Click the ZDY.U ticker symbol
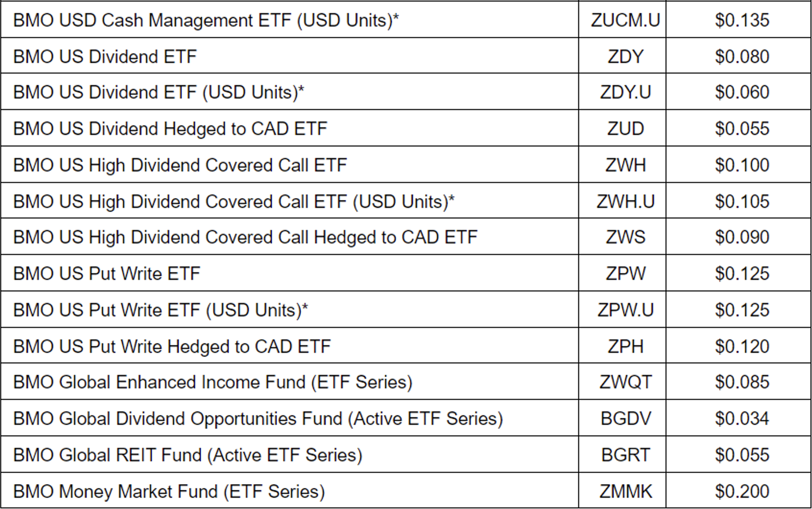Screen dimensions: 812x509 (x=625, y=92)
